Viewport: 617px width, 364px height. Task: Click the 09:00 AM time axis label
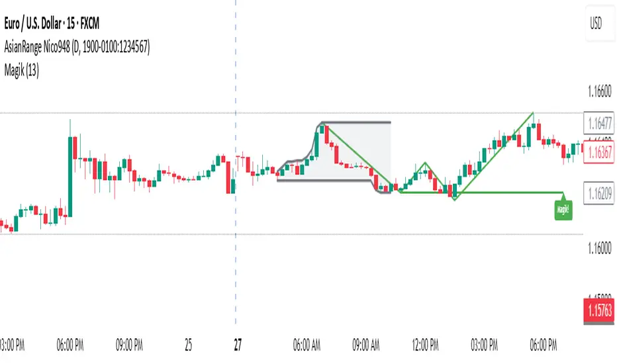365,344
